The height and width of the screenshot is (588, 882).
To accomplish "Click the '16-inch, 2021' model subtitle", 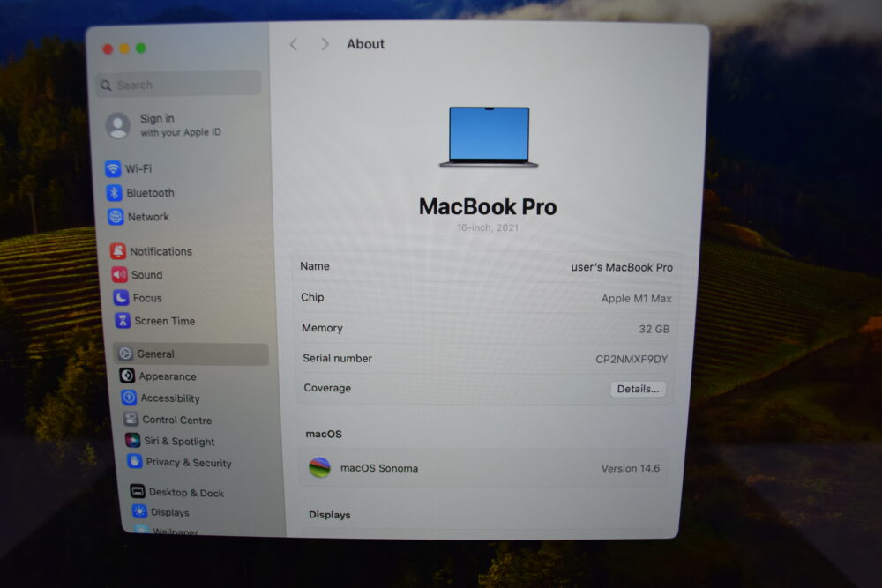I will [488, 227].
